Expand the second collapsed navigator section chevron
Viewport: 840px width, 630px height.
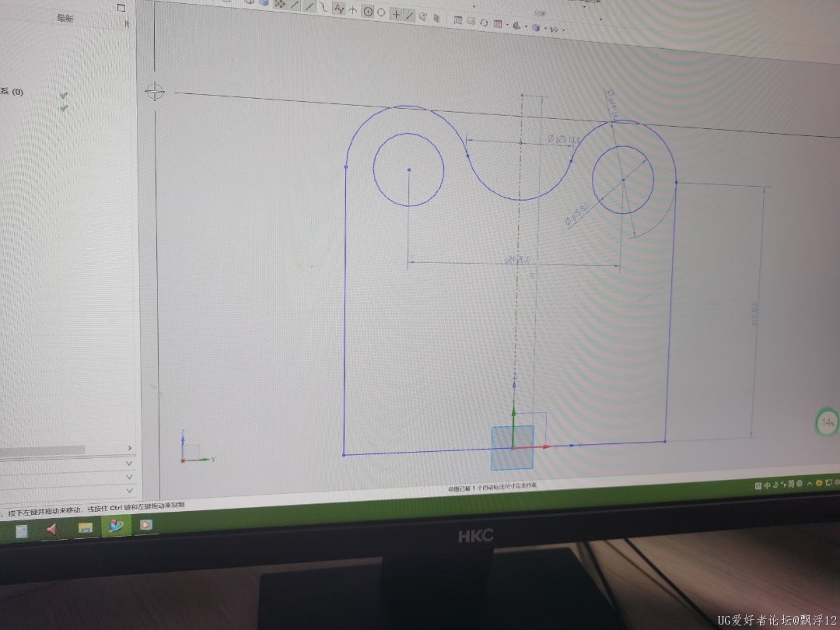tap(129, 477)
